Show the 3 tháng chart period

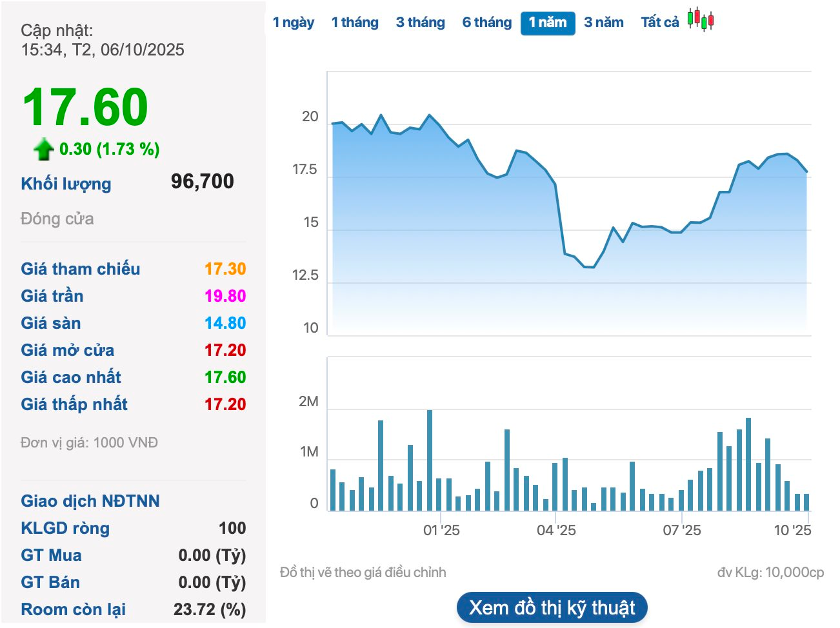pyautogui.click(x=420, y=23)
